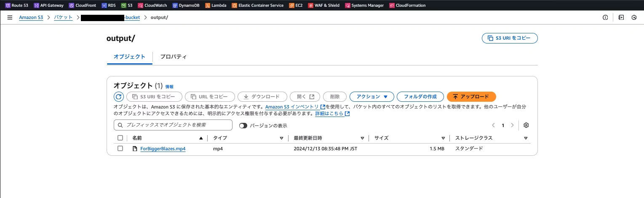Open Elastic Container Service shortcut

[x=257, y=5]
